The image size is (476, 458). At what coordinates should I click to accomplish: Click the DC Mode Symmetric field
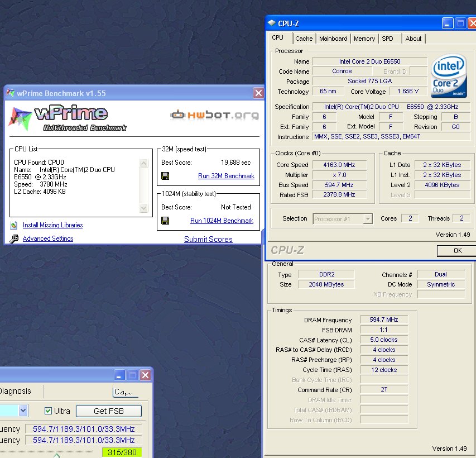[441, 284]
